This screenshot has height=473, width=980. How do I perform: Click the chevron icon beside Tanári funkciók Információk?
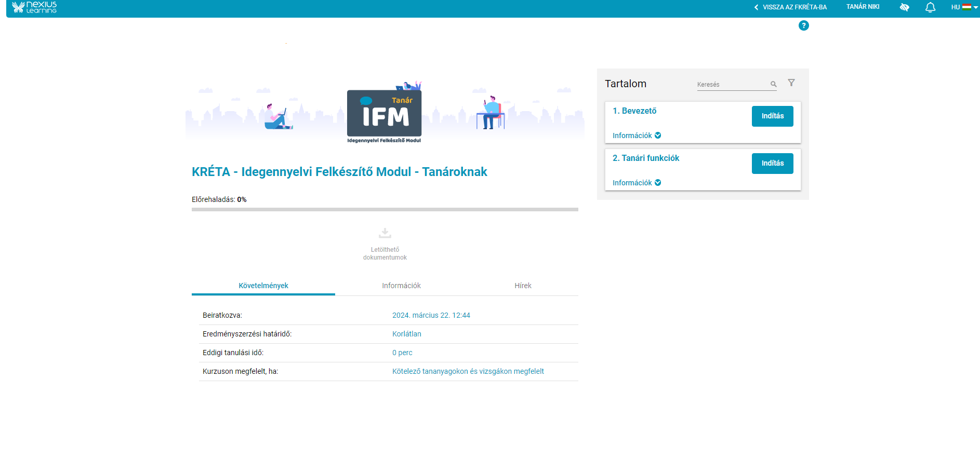click(658, 183)
